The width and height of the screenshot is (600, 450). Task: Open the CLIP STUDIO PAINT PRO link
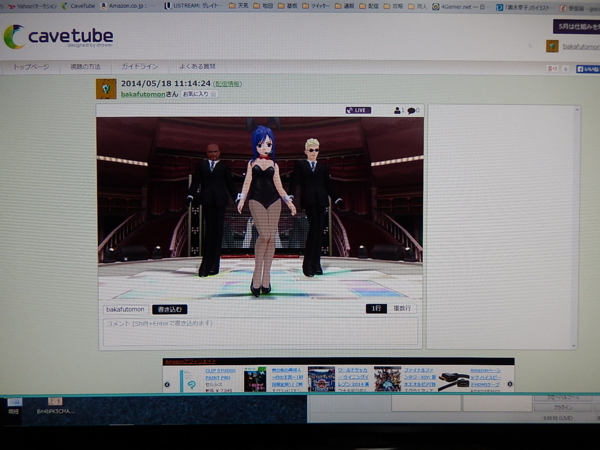pyautogui.click(x=220, y=374)
